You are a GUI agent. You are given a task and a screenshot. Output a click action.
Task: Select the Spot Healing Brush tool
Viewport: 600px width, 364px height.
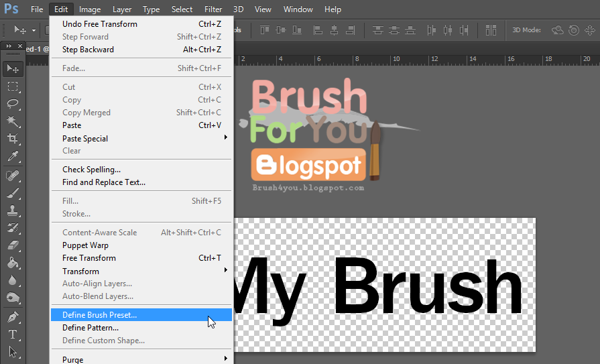[13, 176]
